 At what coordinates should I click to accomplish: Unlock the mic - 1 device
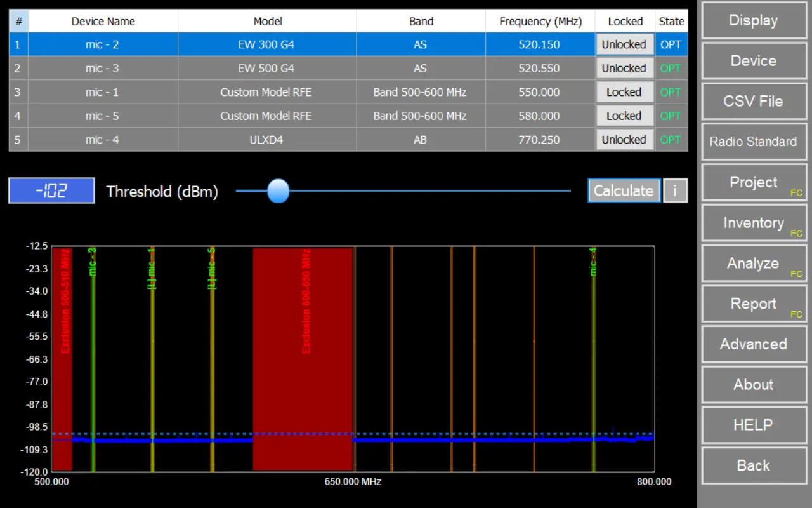pyautogui.click(x=624, y=92)
